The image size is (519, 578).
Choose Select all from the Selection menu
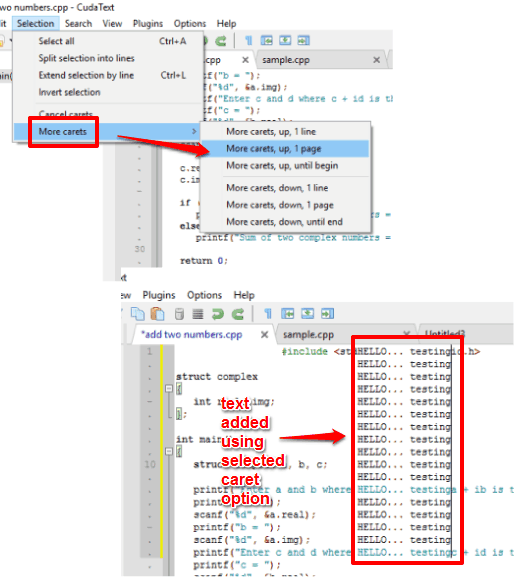tap(108, 41)
